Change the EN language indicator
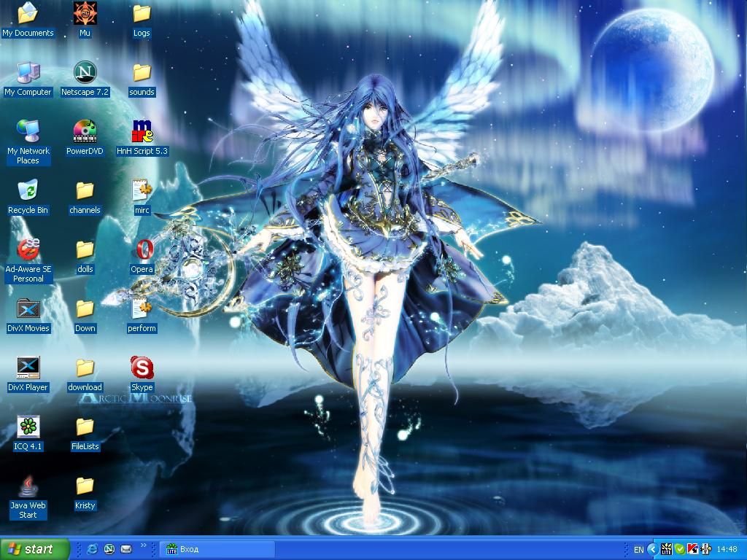Viewport: 747px width, 560px height. point(638,550)
